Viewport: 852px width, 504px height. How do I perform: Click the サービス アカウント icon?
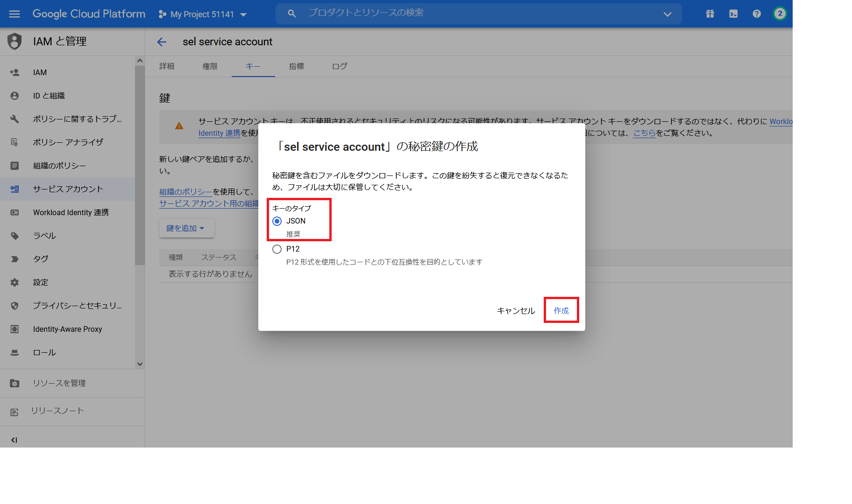click(x=14, y=189)
